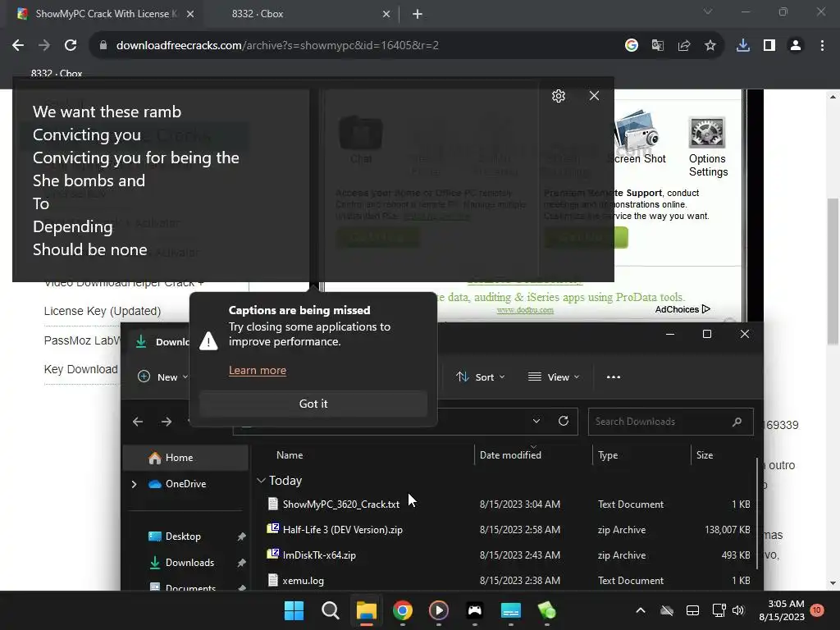The width and height of the screenshot is (840, 630).
Task: Open tab search chevron in Chrome
Action: click(x=708, y=11)
